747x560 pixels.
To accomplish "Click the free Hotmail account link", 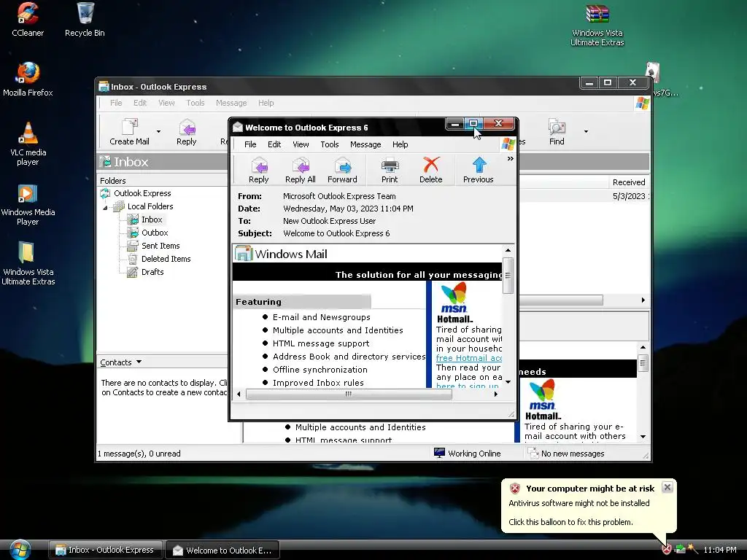I will click(469, 358).
